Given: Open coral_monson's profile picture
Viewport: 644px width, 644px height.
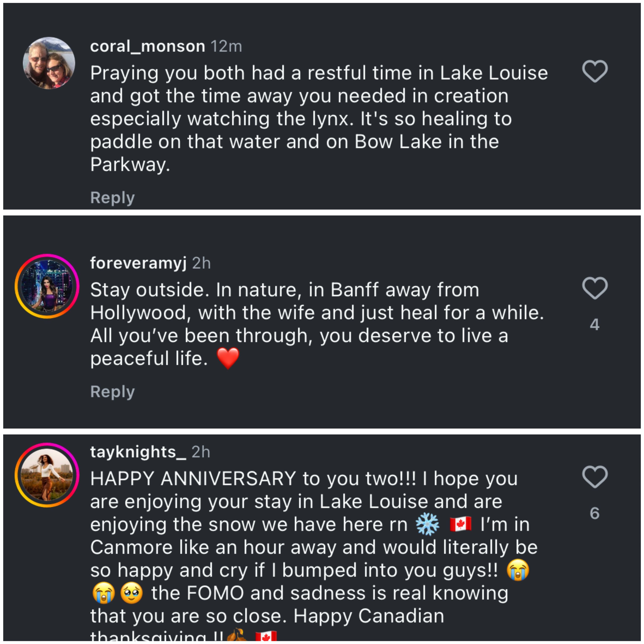Looking at the screenshot, I should (49, 63).
